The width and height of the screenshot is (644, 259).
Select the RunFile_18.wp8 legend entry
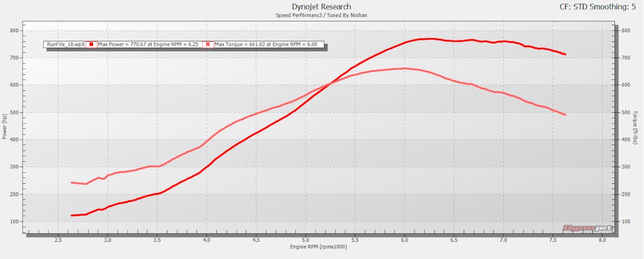tap(65, 45)
